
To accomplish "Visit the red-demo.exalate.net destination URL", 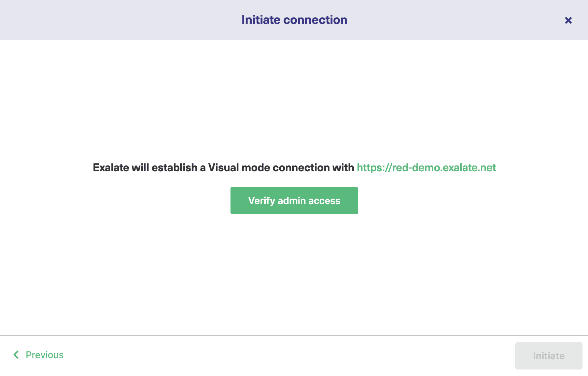I will point(426,168).
